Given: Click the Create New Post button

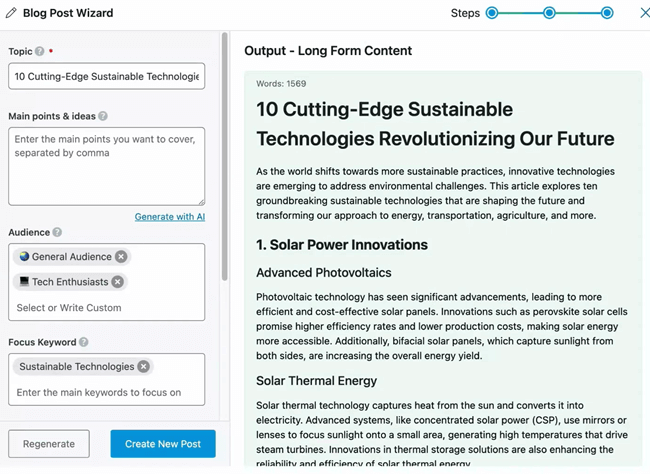Looking at the screenshot, I should point(163,444).
